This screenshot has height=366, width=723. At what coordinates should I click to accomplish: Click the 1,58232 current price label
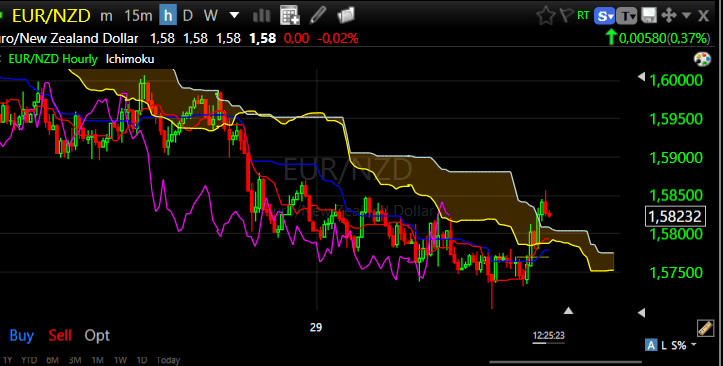click(x=676, y=216)
